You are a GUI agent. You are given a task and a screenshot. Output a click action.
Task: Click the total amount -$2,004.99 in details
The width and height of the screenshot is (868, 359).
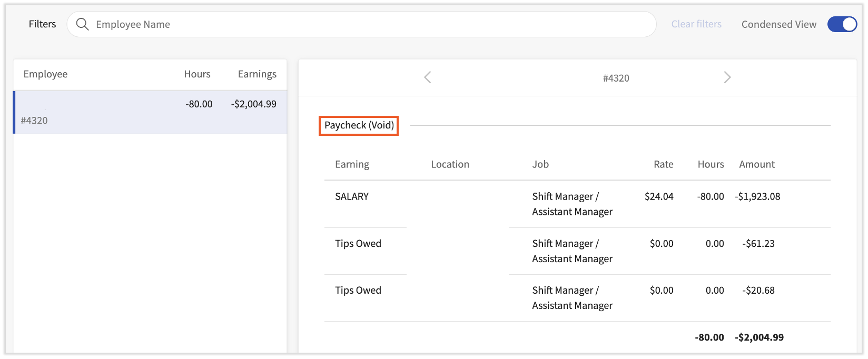point(759,337)
